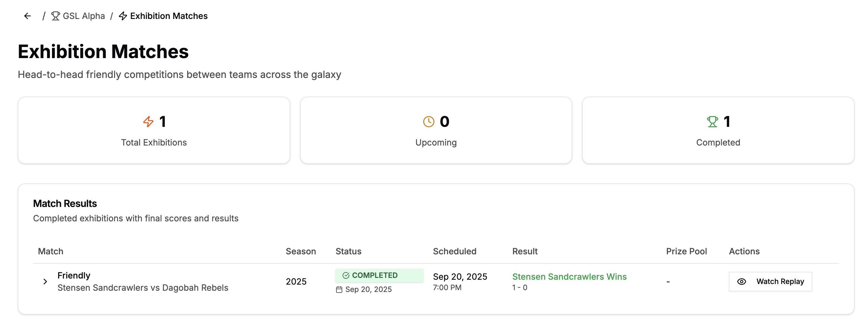The width and height of the screenshot is (868, 332).
Task: Expand the Friendly match row chevron
Action: (45, 282)
